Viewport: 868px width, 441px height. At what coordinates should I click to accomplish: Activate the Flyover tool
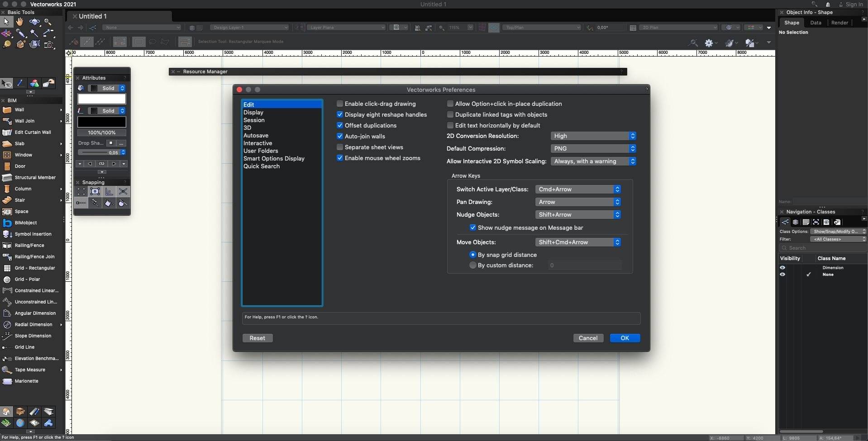(34, 21)
